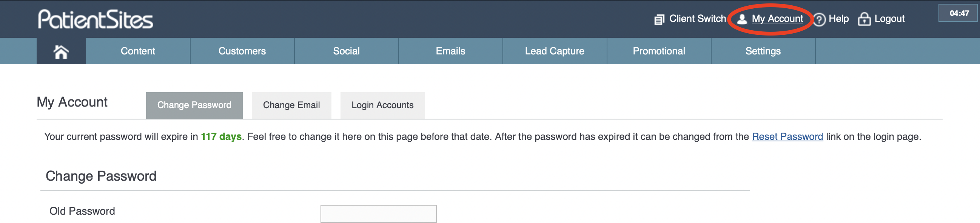Select the Change Password tab
This screenshot has height=223, width=980.
(194, 105)
